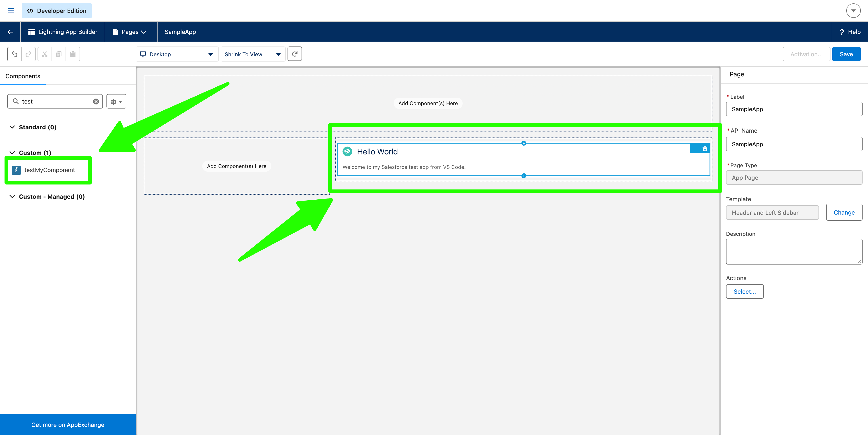Collapse the Custom - Managed (0) section
Screen dimensions: 868x435
click(x=12, y=196)
